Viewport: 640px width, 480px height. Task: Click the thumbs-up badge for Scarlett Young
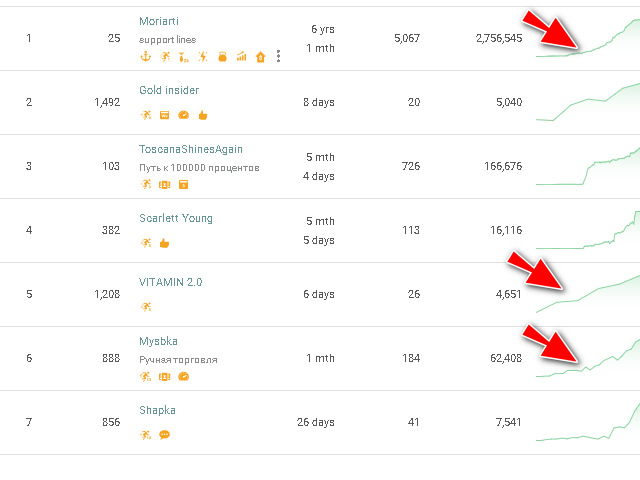click(164, 243)
